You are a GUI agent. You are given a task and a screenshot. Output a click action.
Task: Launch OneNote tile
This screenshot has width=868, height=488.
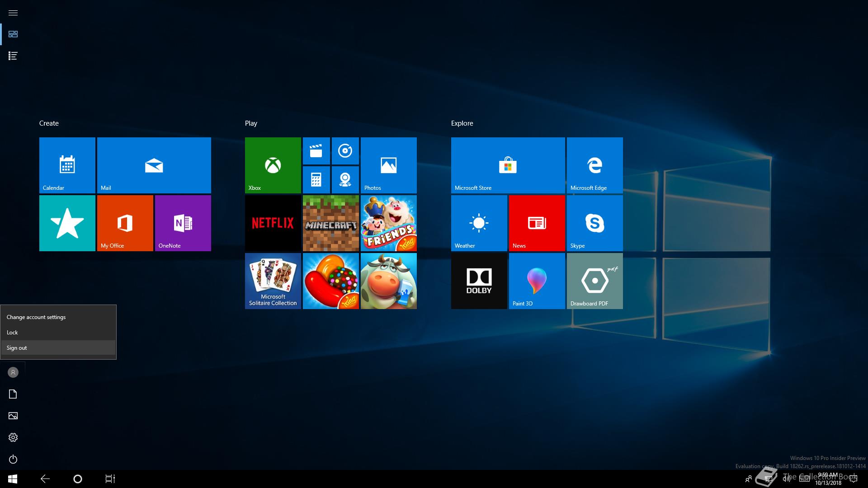coord(183,223)
